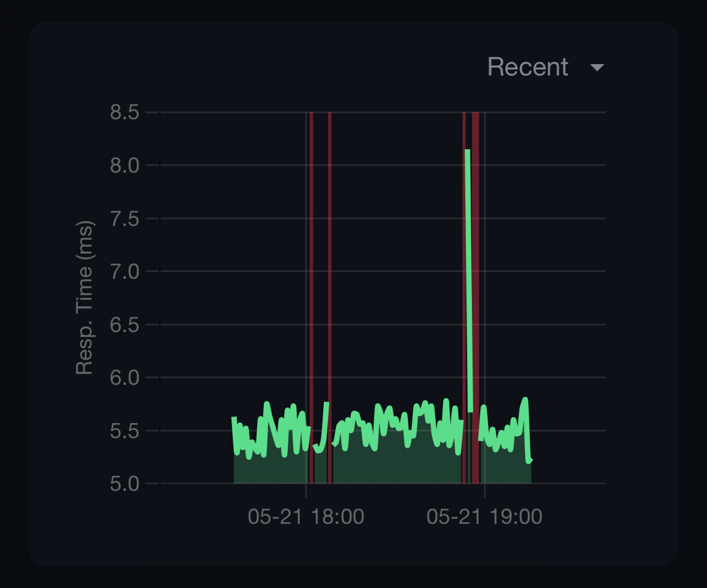
Task: Click the last data point of the green line
Action: (x=531, y=460)
